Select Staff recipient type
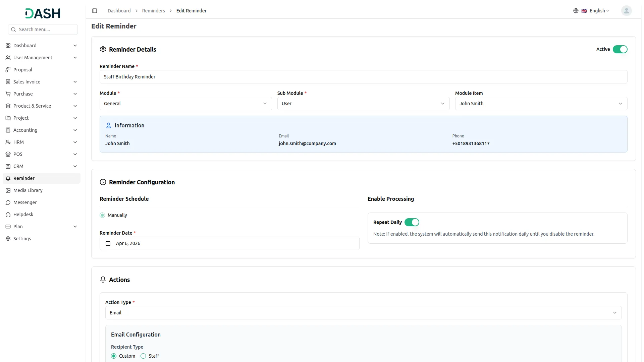Image resolution: width=644 pixels, height=362 pixels. point(143,356)
